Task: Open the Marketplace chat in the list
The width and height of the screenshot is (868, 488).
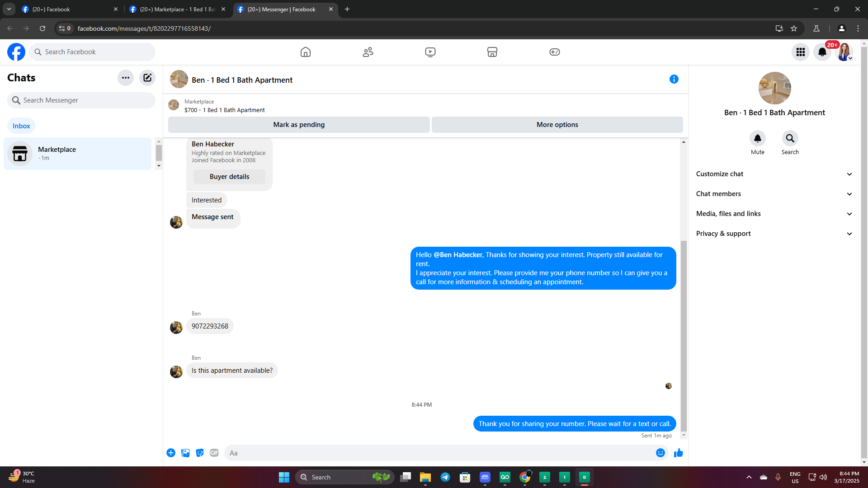Action: point(78,154)
